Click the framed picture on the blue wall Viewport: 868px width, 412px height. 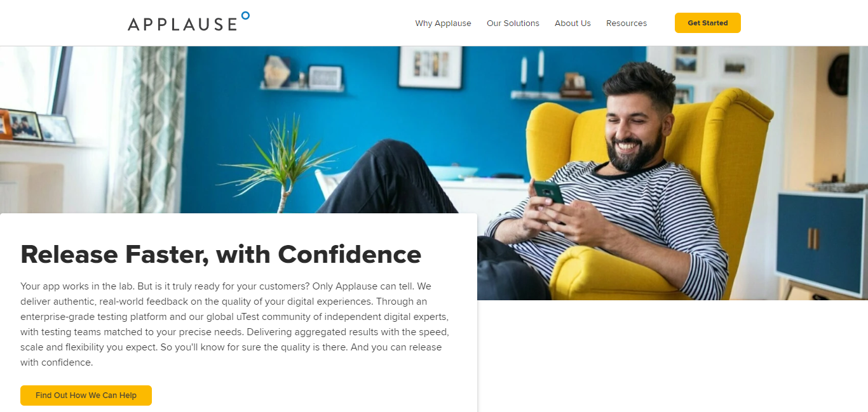click(x=431, y=67)
